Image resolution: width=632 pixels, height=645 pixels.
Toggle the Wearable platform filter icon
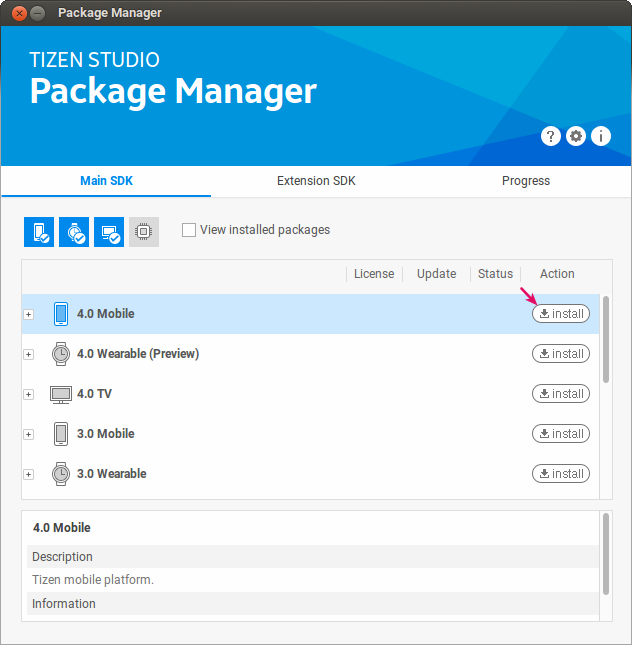(x=74, y=232)
